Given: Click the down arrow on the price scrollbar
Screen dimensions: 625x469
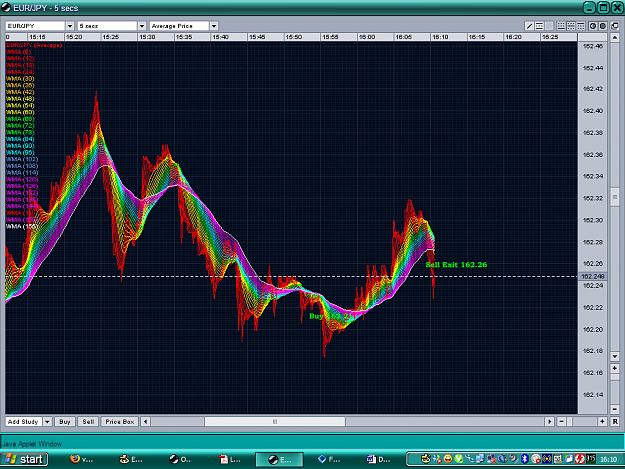Looking at the screenshot, I should pyautogui.click(x=615, y=356).
